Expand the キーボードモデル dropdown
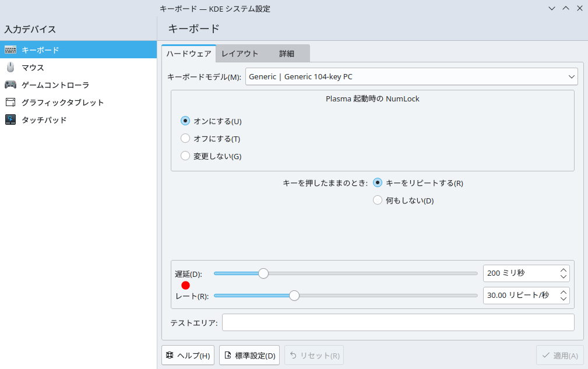This screenshot has width=588, height=369. pos(411,76)
